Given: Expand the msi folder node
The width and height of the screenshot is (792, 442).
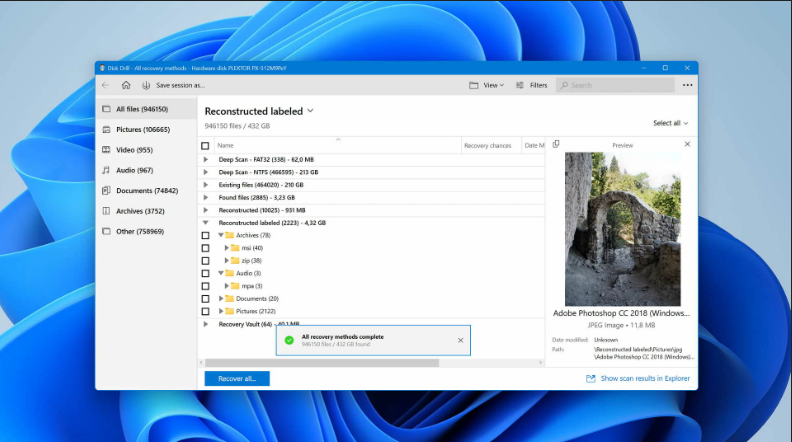Looking at the screenshot, I should tap(226, 248).
